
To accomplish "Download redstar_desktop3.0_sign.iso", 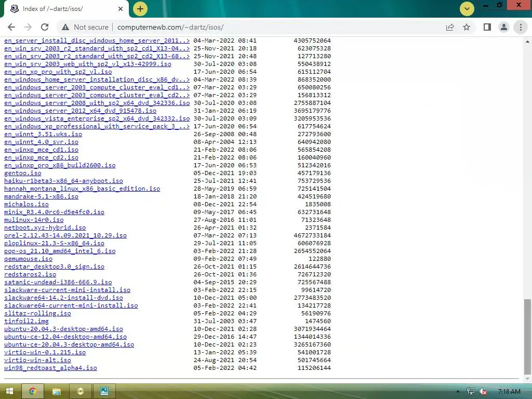I will point(54,267).
